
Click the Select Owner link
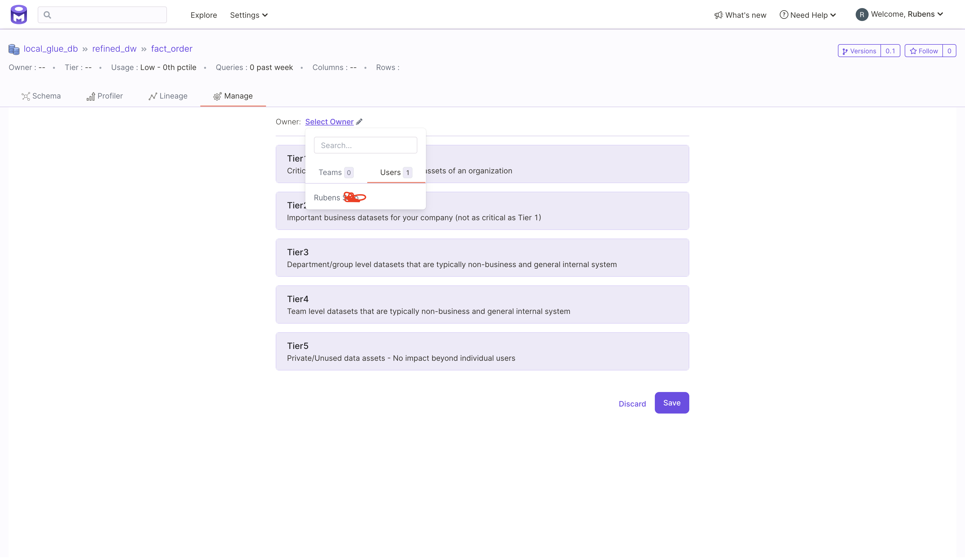point(329,121)
